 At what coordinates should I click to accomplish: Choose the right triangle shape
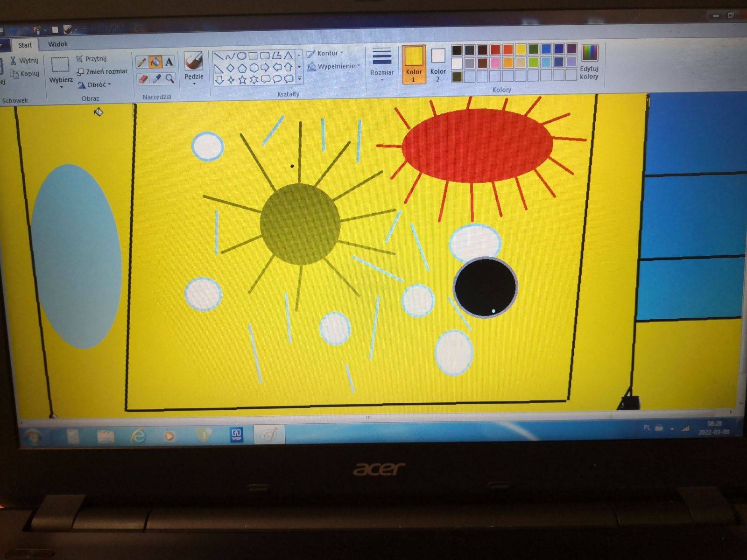coord(218,68)
